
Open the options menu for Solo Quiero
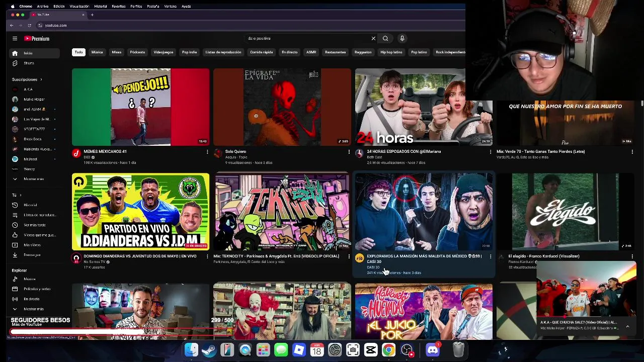click(x=349, y=152)
